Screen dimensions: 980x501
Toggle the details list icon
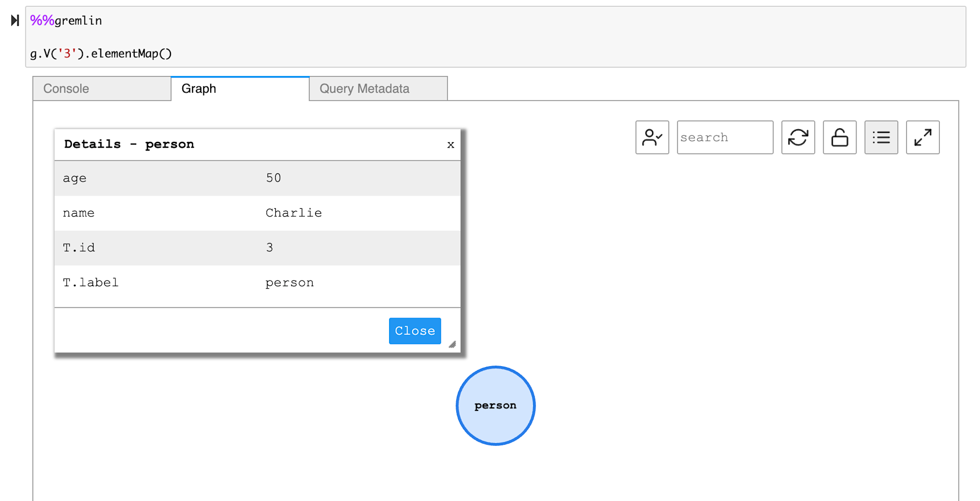pyautogui.click(x=881, y=137)
